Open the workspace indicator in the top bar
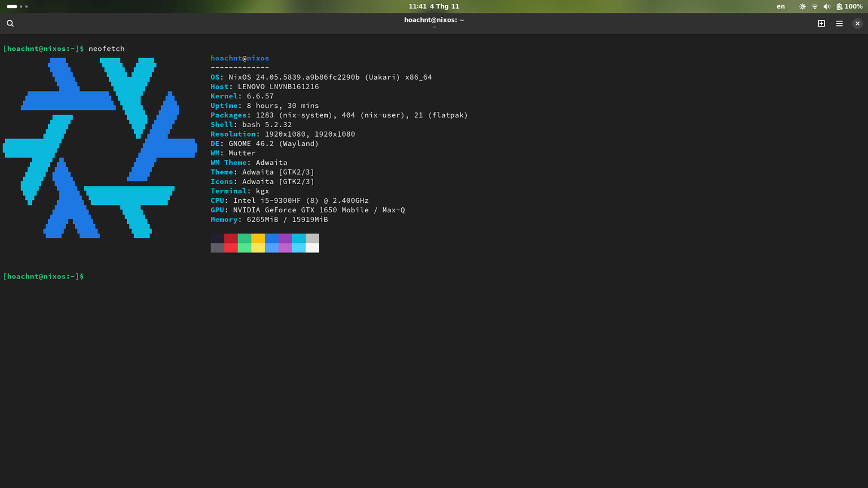The image size is (868, 488). tap(17, 6)
